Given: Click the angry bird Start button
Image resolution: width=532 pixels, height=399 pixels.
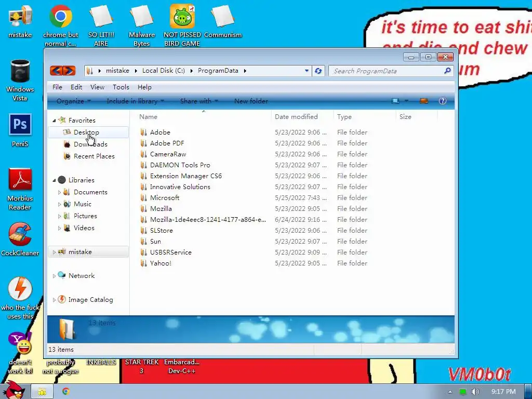Looking at the screenshot, I should (x=14, y=390).
